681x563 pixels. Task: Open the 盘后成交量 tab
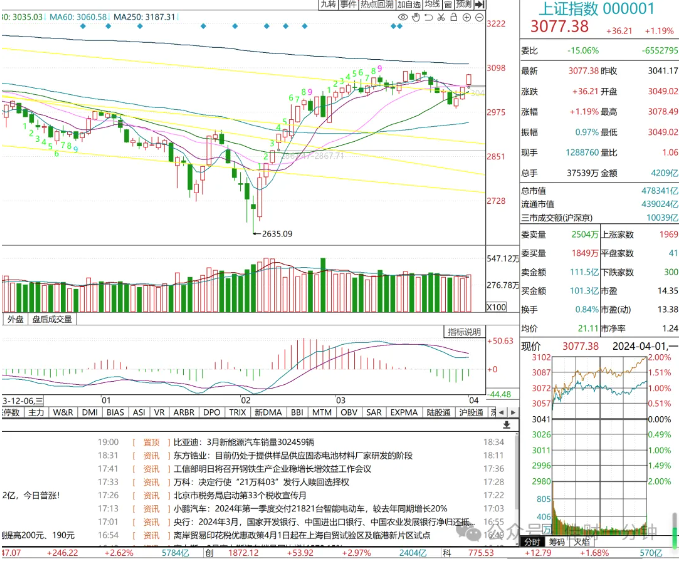click(x=52, y=319)
